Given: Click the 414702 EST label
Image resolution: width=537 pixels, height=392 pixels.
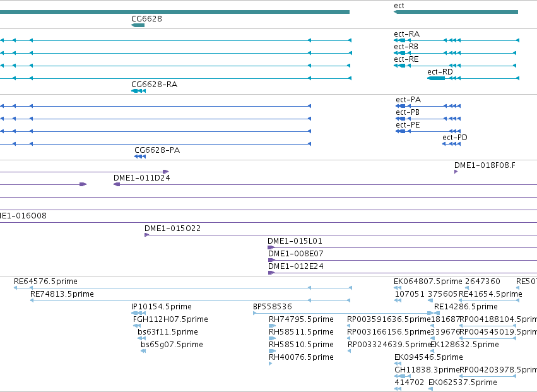Looking at the screenshot, I should [x=410, y=383].
